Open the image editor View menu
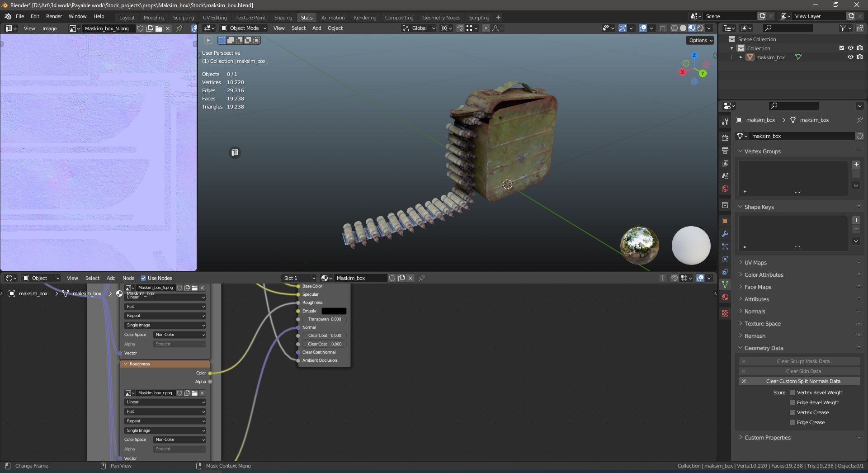The image size is (868, 473). click(x=29, y=28)
